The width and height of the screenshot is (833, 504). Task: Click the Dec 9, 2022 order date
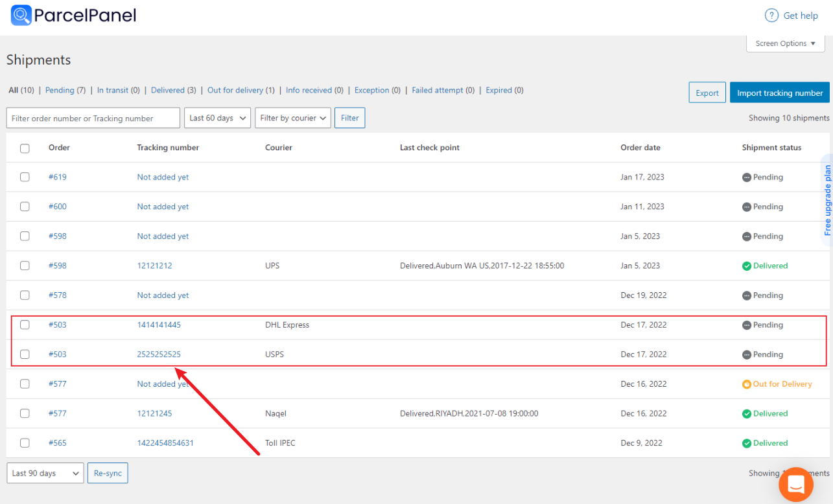pyautogui.click(x=642, y=443)
